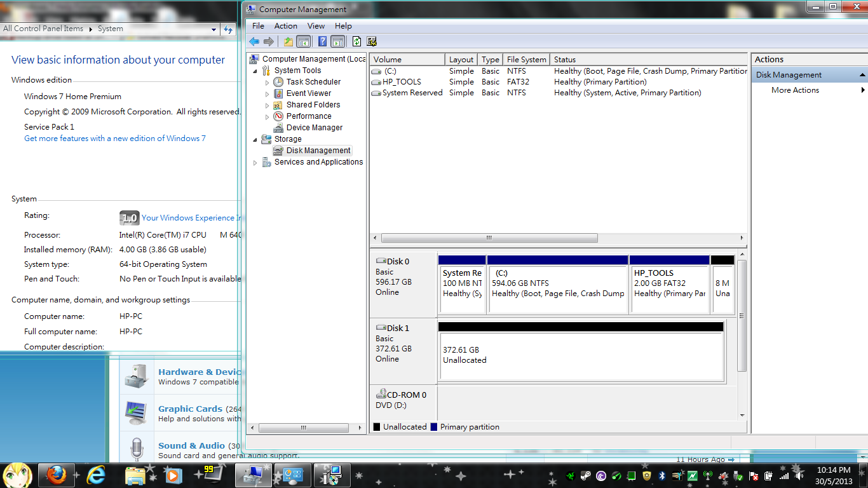
Task: Toggle Show/Hide Console Tree toolbar button
Action: click(x=304, y=41)
